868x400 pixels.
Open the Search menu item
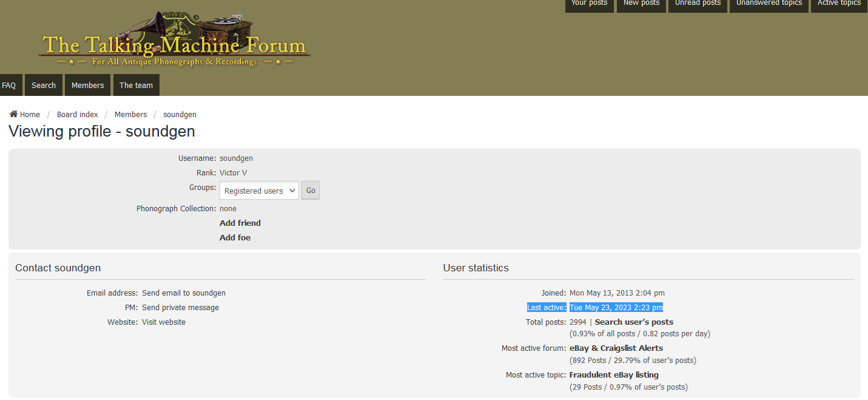click(44, 86)
